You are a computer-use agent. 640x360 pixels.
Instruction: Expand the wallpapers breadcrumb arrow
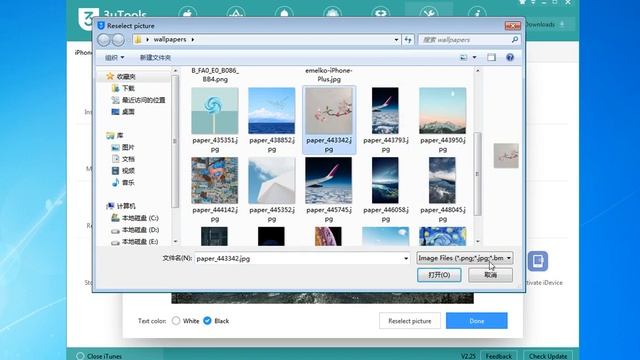(193, 40)
